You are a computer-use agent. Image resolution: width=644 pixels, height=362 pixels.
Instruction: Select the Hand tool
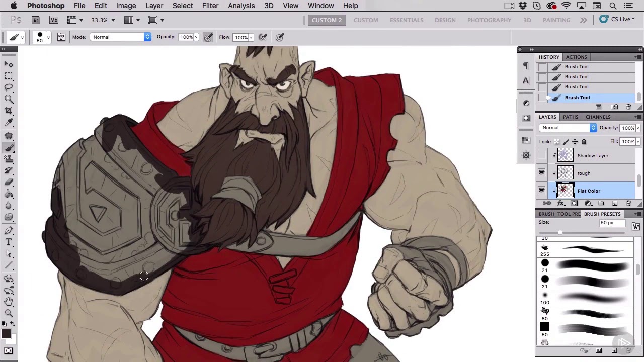click(9, 302)
